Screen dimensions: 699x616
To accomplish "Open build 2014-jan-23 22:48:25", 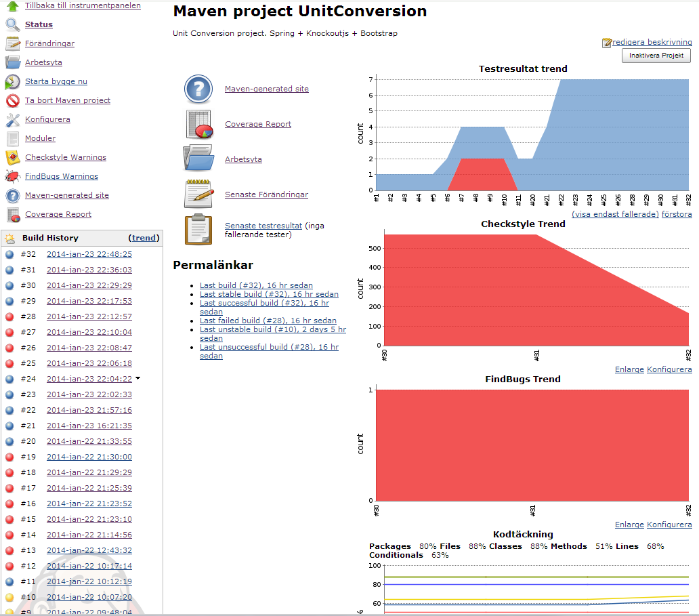I will tap(89, 254).
